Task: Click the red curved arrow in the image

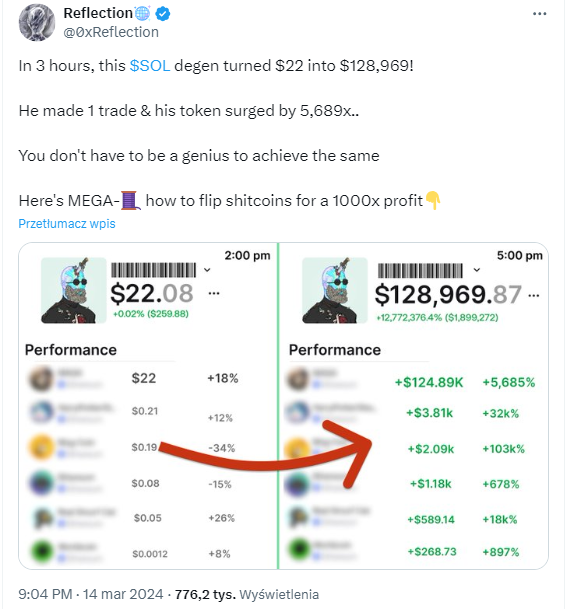Action: 266,454
